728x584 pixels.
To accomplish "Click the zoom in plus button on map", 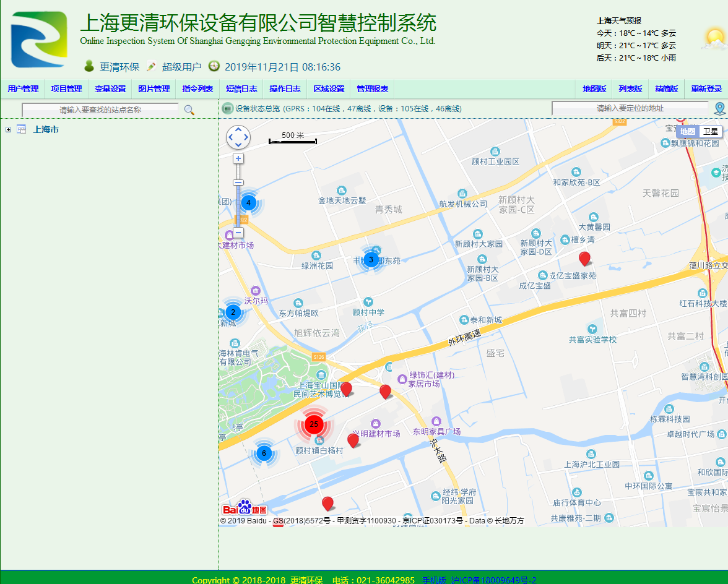I will tap(238, 158).
